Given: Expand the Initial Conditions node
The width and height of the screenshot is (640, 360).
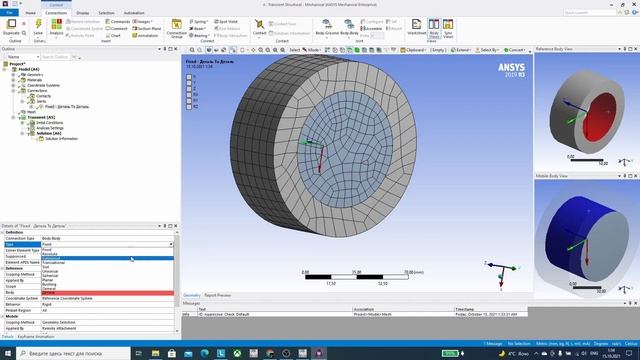Looking at the screenshot, I should (23, 122).
